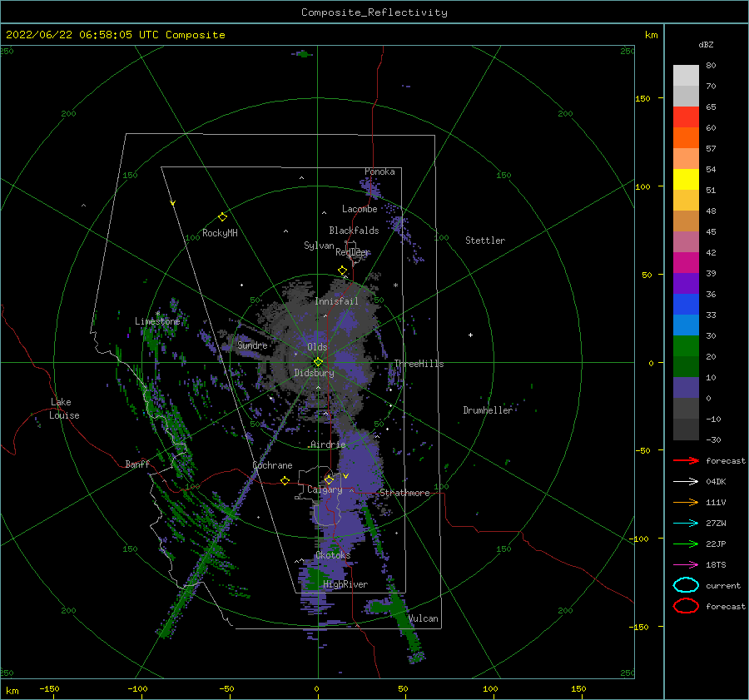Click the red forecast arrow in legend
749x700 pixels.
tap(686, 460)
